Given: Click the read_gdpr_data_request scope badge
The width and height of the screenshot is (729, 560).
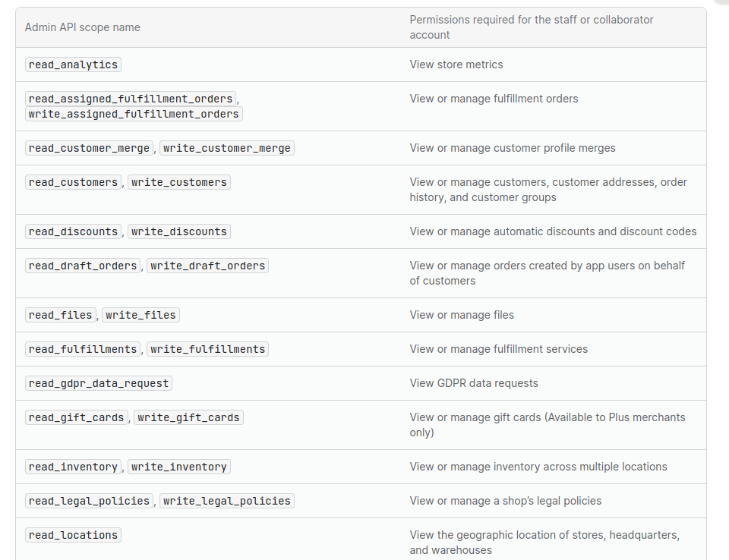Looking at the screenshot, I should tap(98, 383).
